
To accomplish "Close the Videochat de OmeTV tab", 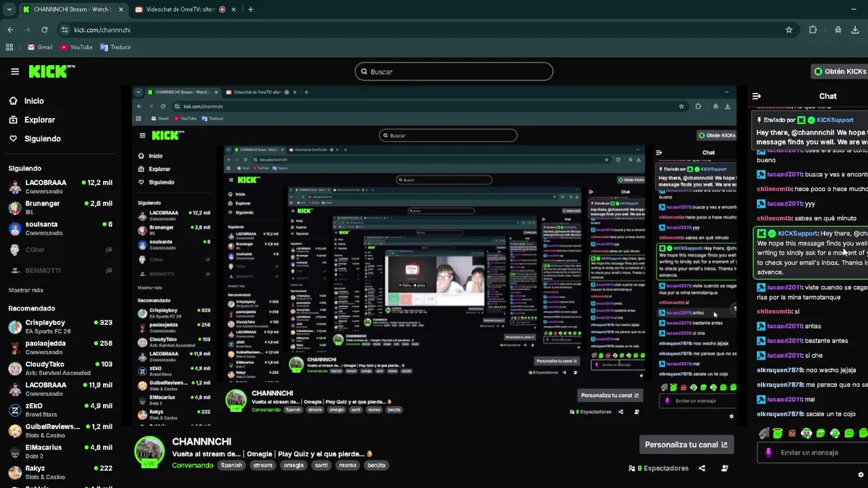I will point(235,9).
